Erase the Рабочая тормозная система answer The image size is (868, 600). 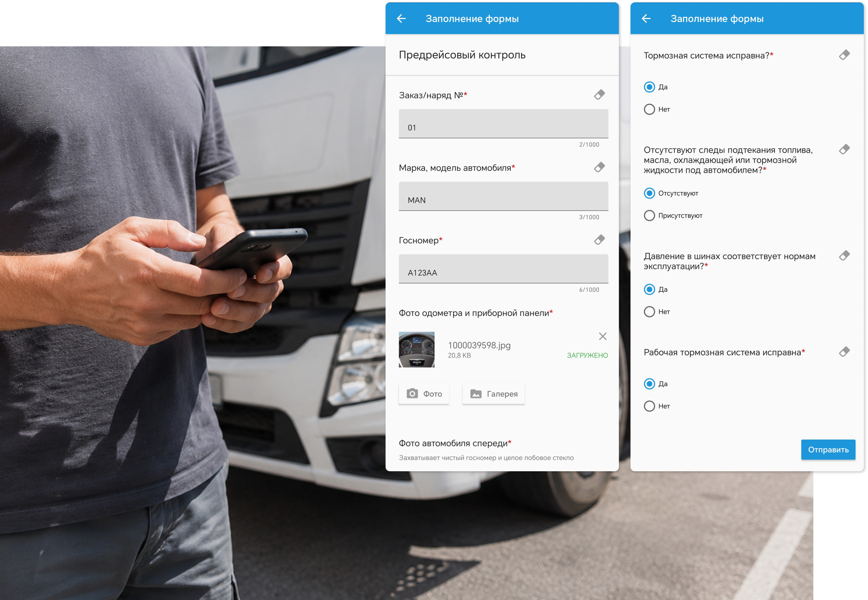click(x=844, y=352)
